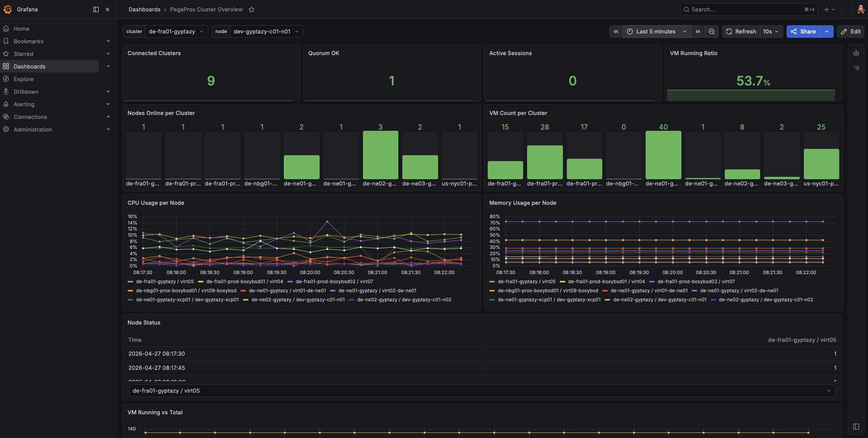This screenshot has width=868, height=438.
Task: Click the Drilldown icon in the sidebar
Action: (x=6, y=91)
